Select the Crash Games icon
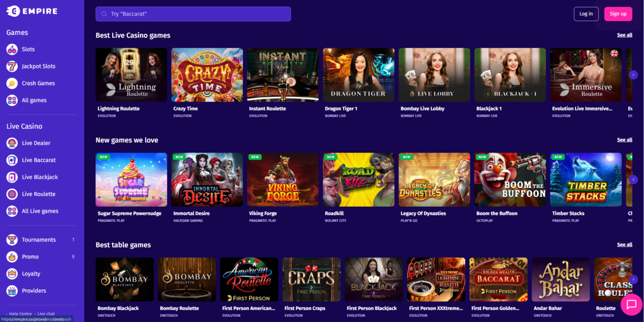 (x=12, y=83)
